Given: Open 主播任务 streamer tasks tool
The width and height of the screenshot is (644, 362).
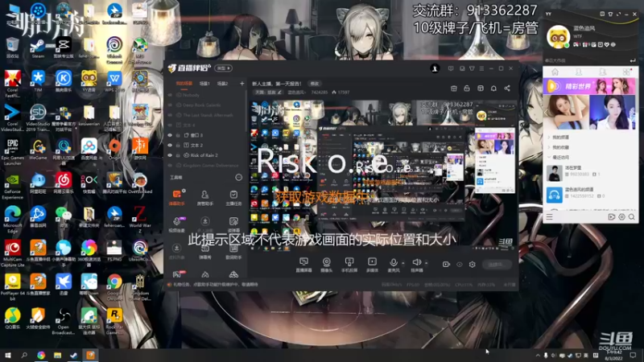Looking at the screenshot, I should (233, 197).
